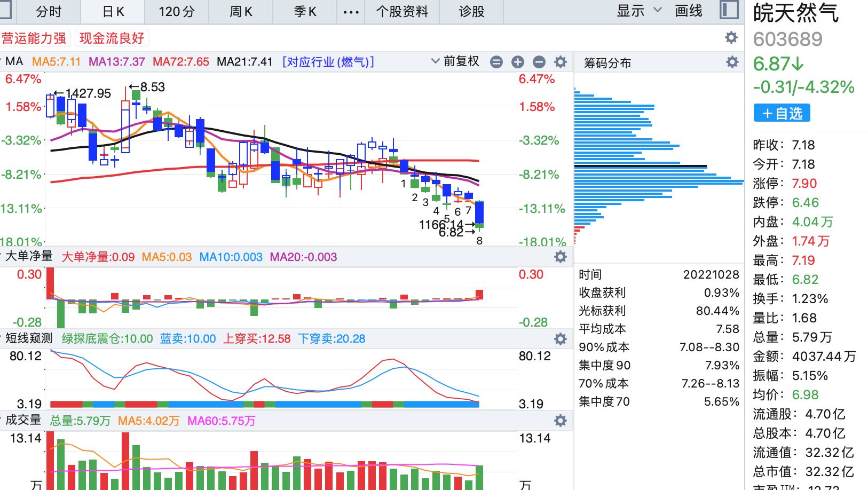Open the 前复权 adjustment dropdown
This screenshot has height=490, width=868.
(455, 62)
